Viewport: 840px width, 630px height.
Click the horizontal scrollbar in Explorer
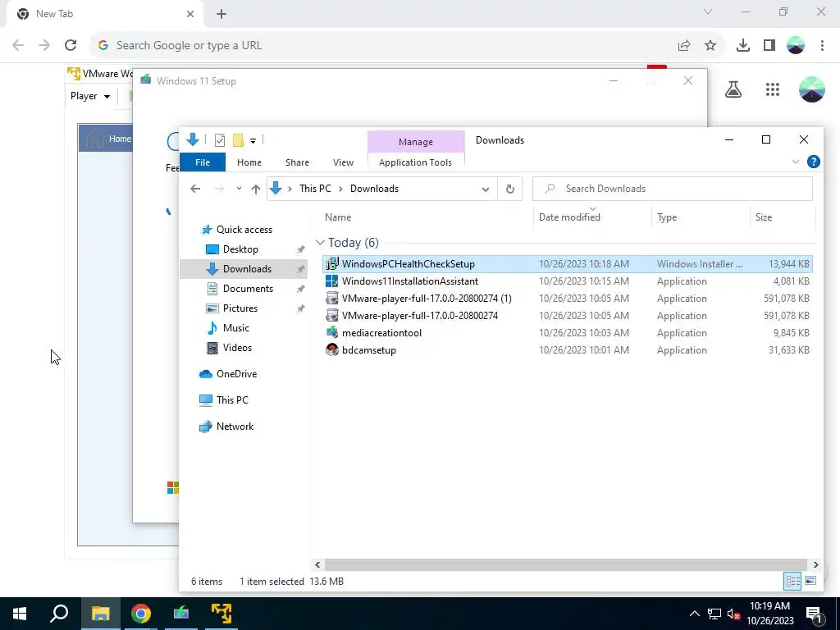[x=566, y=564]
